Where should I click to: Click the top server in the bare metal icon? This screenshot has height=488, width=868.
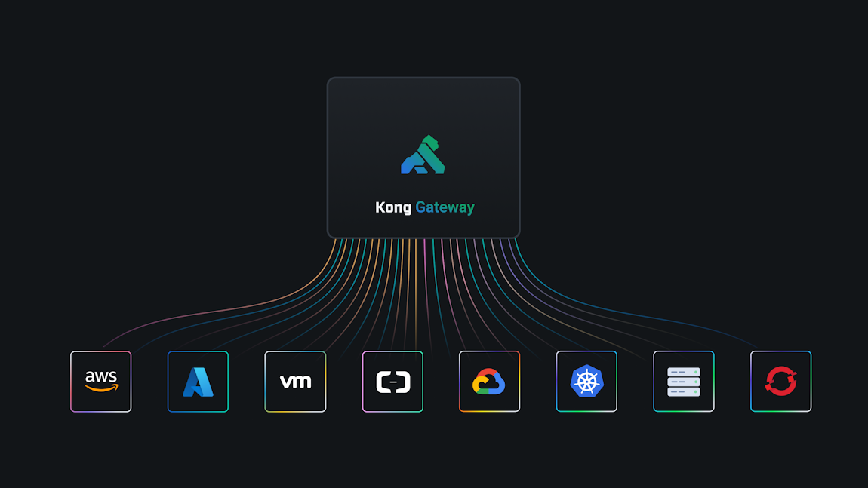pyautogui.click(x=684, y=372)
